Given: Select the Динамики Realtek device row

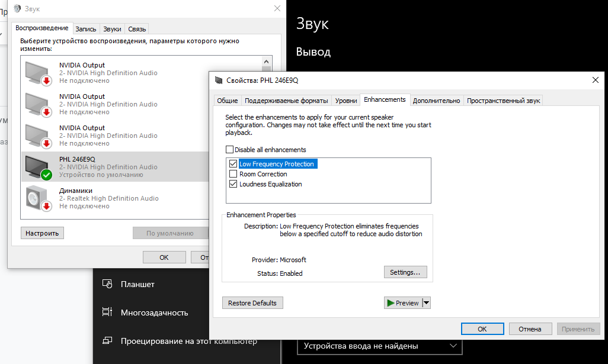Looking at the screenshot, I should pos(115,198).
